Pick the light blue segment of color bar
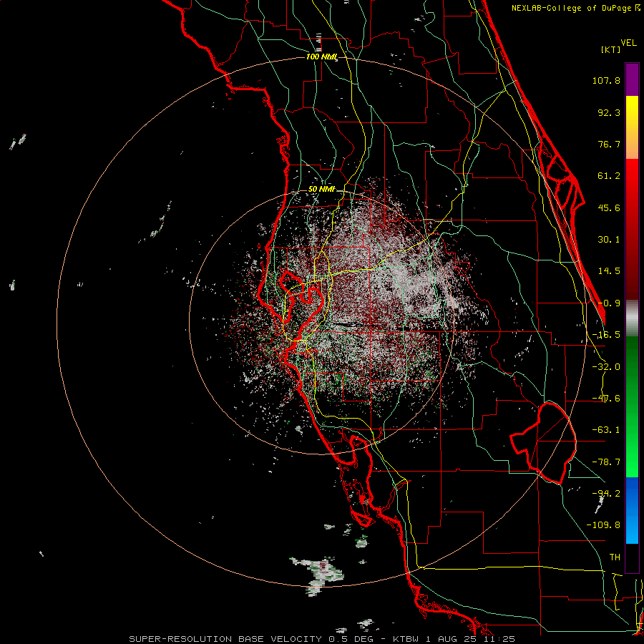 pos(632,528)
